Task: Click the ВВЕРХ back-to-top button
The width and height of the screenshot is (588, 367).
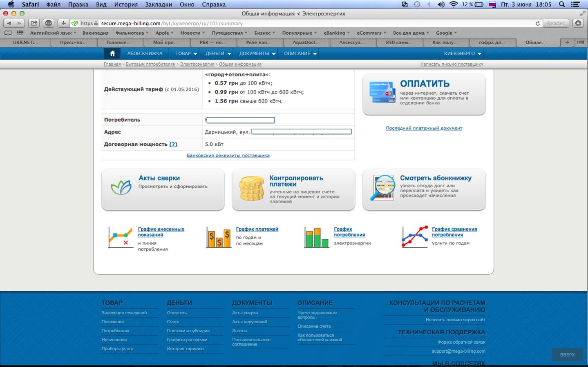Action: point(567,355)
